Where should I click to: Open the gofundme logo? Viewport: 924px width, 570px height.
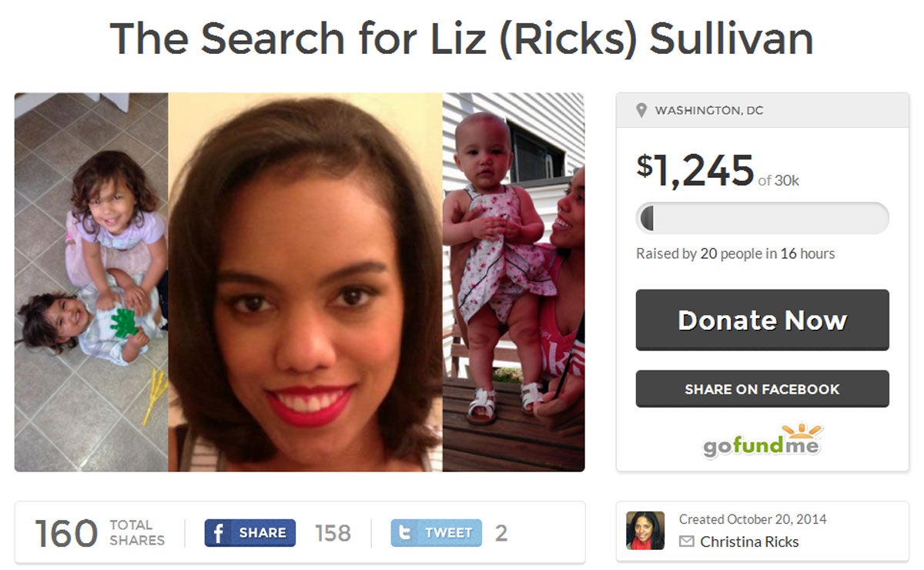[762, 440]
